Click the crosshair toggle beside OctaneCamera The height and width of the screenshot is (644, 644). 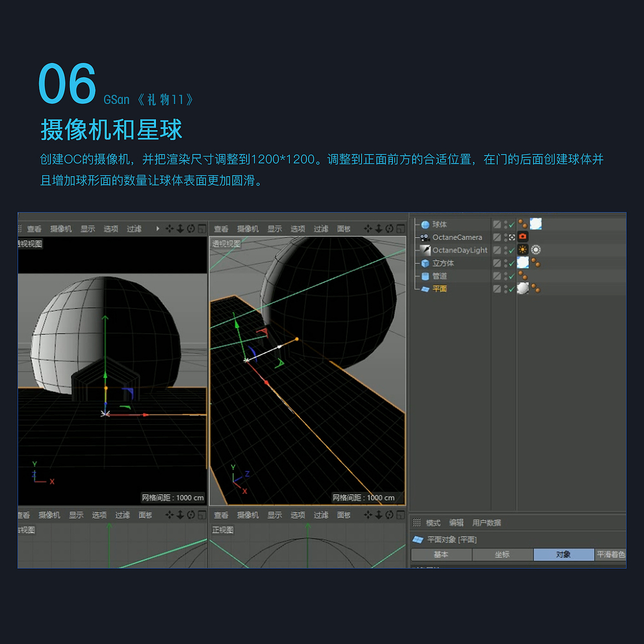pyautogui.click(x=512, y=237)
